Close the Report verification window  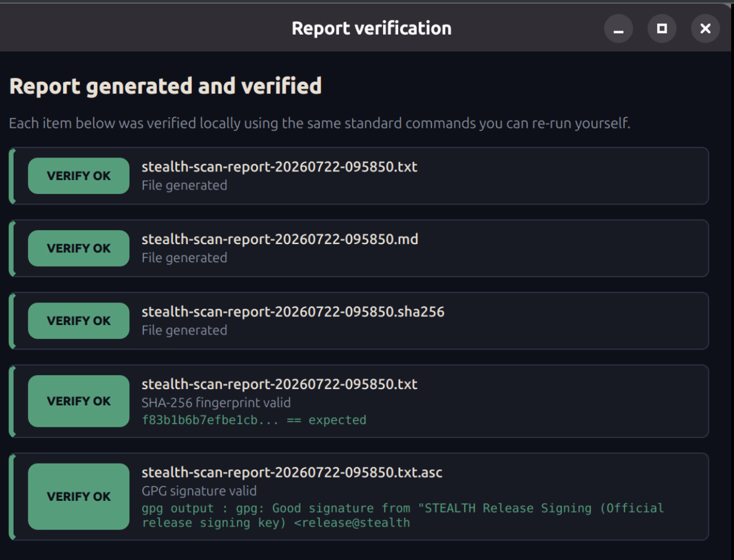705,28
